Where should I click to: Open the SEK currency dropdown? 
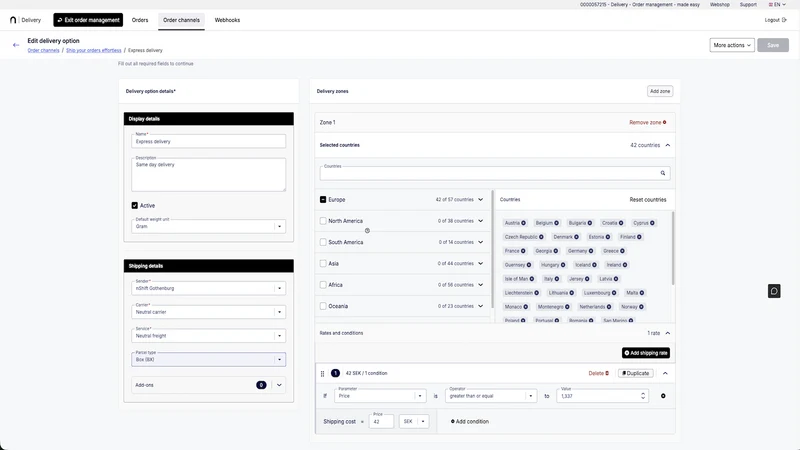[x=414, y=421]
